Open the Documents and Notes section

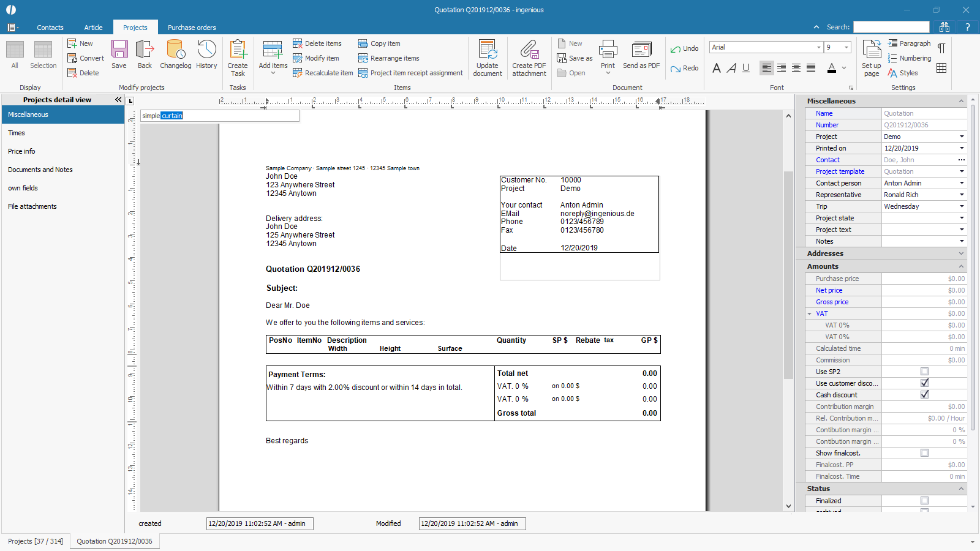click(40, 170)
